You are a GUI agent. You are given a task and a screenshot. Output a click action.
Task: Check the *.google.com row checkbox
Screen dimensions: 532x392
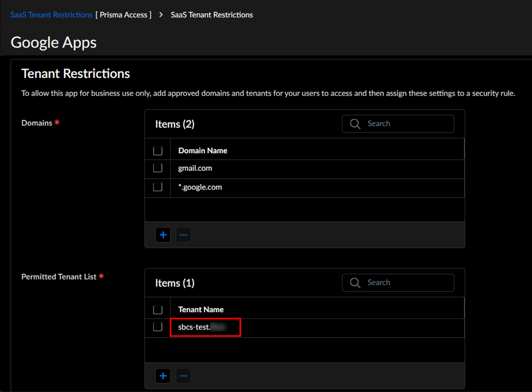pyautogui.click(x=158, y=187)
